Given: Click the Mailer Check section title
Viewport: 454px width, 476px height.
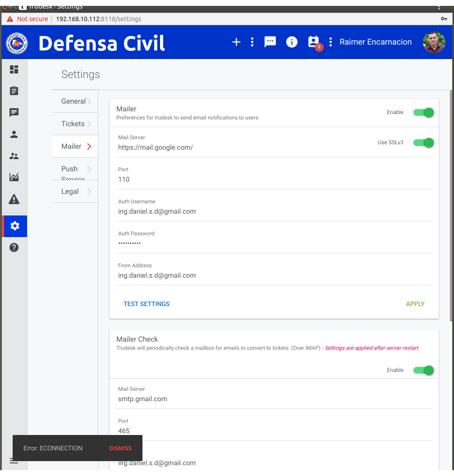Looking at the screenshot, I should 137,339.
